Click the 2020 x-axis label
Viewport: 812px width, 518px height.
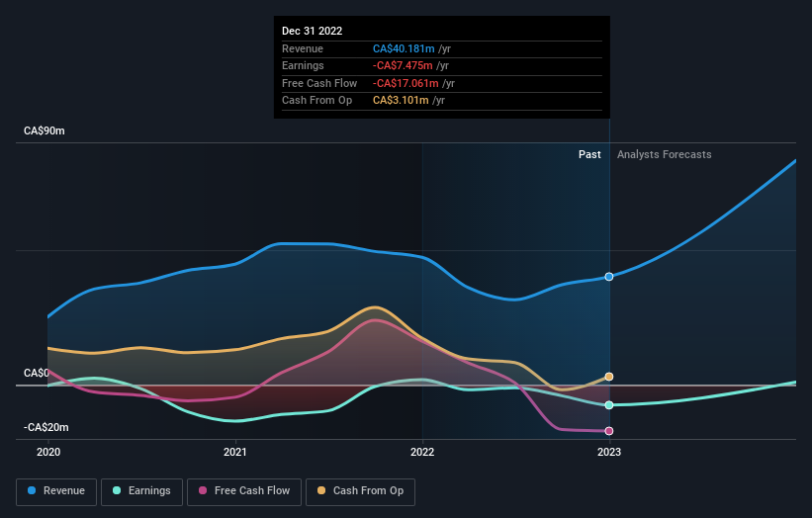point(48,453)
